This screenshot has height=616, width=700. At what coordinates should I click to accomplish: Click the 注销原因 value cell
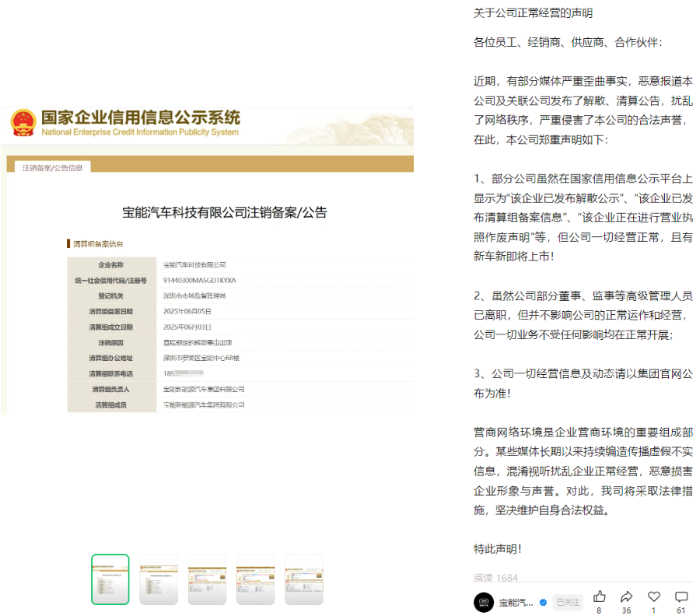click(x=198, y=342)
